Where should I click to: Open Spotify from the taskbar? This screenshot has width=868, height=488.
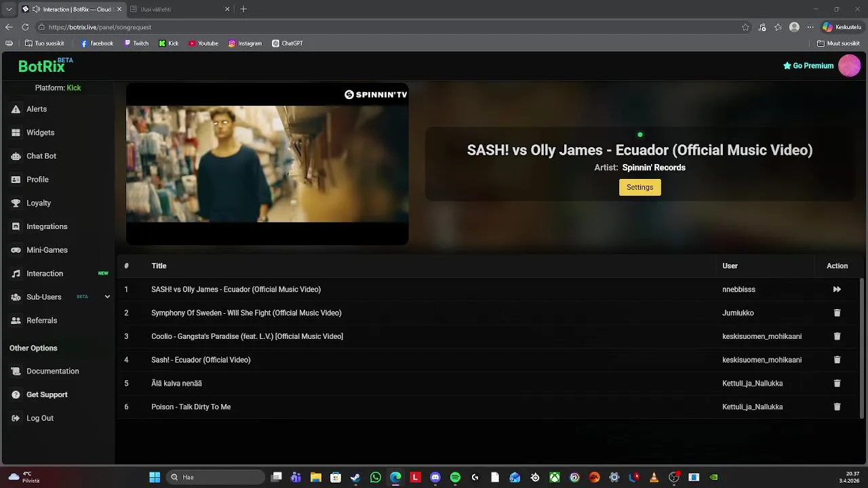455,477
